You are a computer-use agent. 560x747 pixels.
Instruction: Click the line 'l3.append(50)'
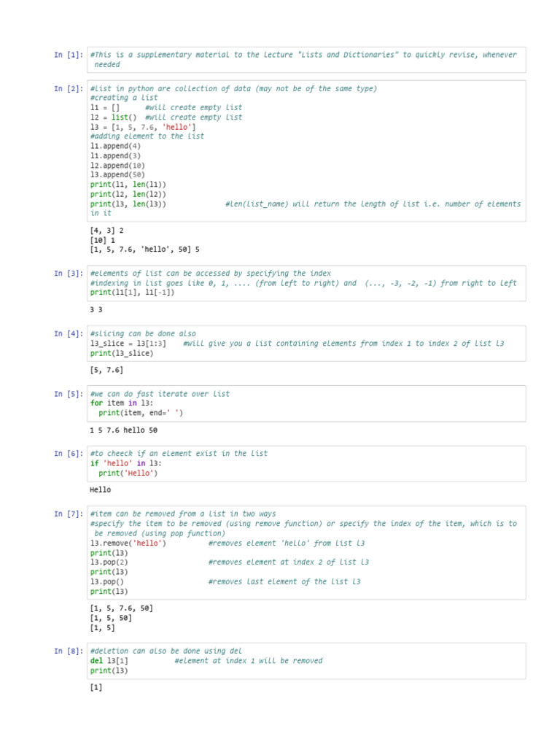117,175
